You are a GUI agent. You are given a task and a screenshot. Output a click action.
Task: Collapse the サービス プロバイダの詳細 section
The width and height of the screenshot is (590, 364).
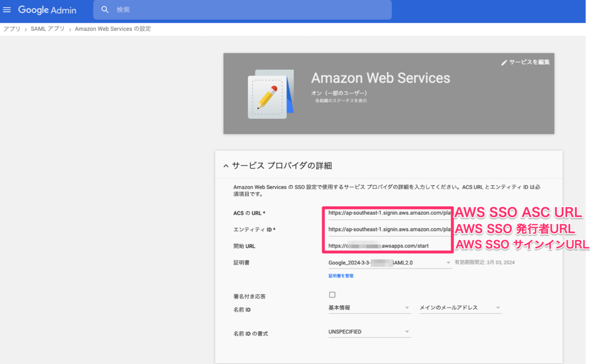tap(226, 166)
